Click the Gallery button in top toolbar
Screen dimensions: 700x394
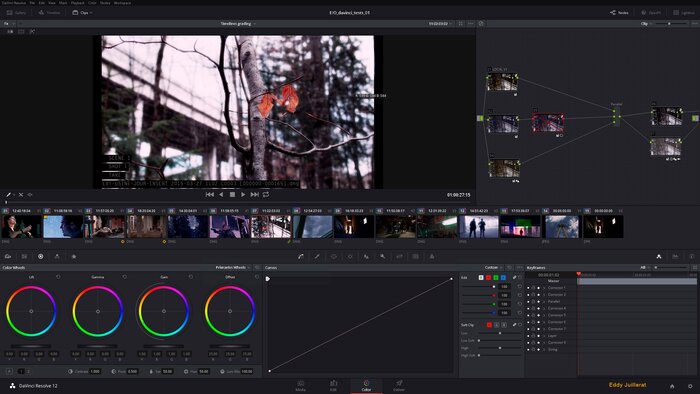point(17,12)
